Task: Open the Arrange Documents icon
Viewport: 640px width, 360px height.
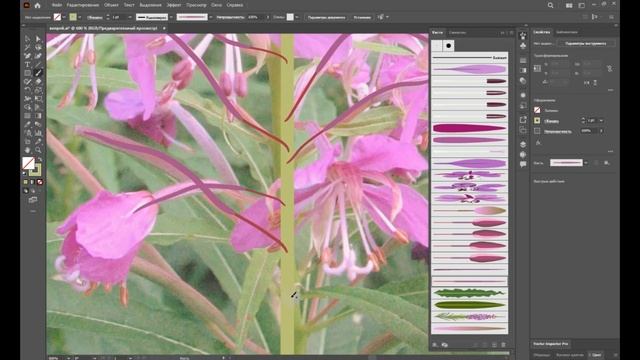Action: pyautogui.click(x=569, y=5)
